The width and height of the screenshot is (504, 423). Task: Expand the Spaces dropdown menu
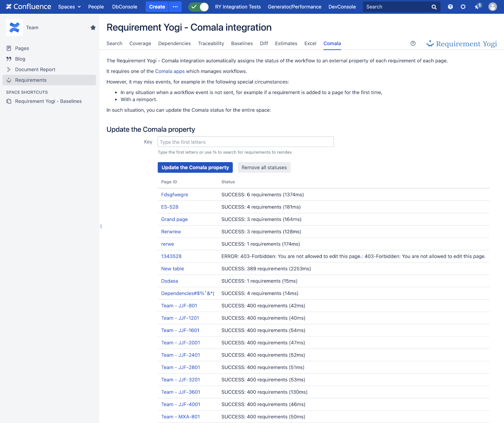[x=69, y=7]
